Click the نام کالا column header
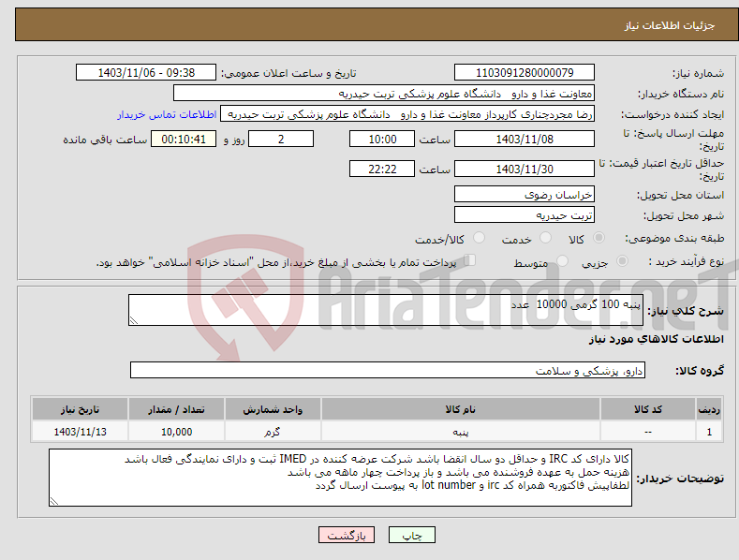 461,409
